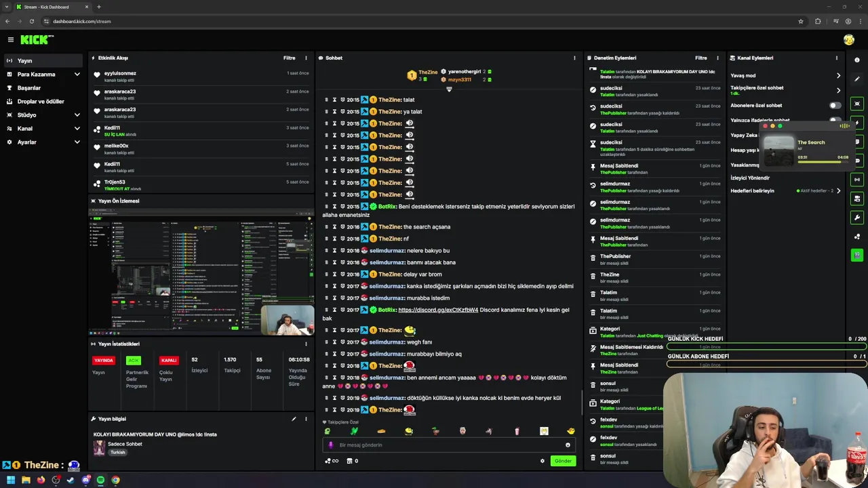Toggle the Yayında status badge
The height and width of the screenshot is (488, 868).
(104, 361)
